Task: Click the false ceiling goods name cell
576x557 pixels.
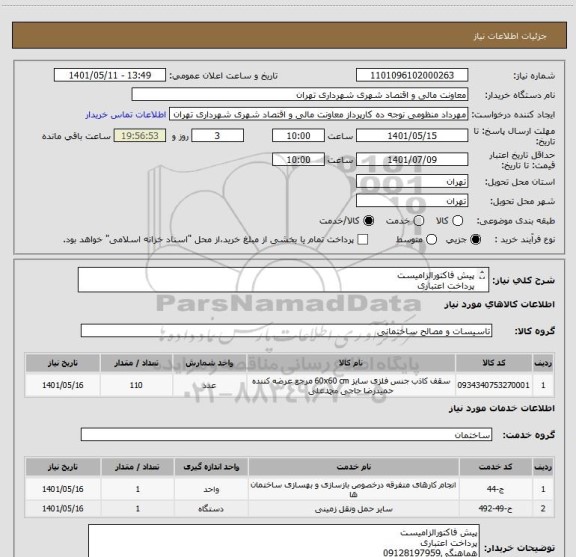Action: (x=351, y=385)
